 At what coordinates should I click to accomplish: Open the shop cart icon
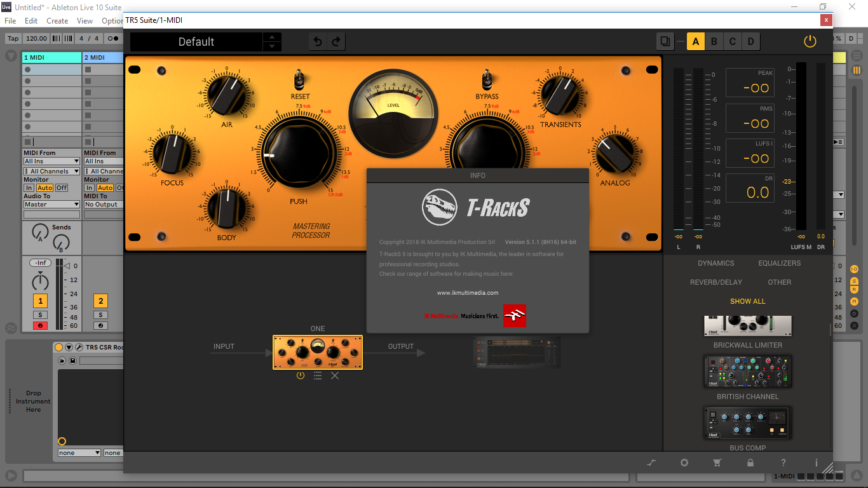tap(717, 463)
